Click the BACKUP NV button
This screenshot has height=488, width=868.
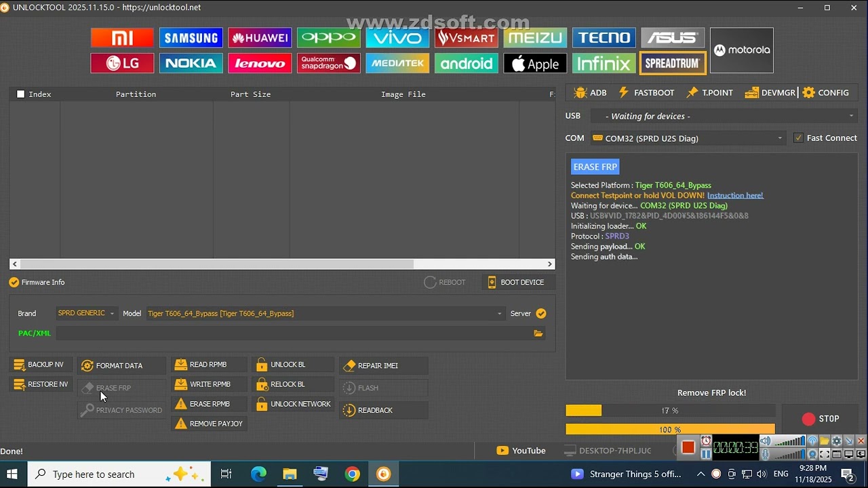coord(40,365)
